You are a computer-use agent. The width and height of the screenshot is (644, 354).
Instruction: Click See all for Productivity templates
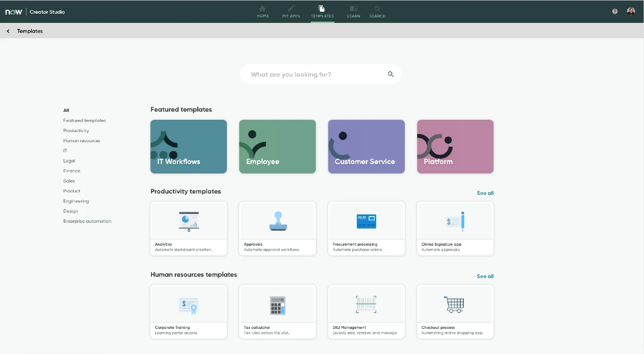485,193
